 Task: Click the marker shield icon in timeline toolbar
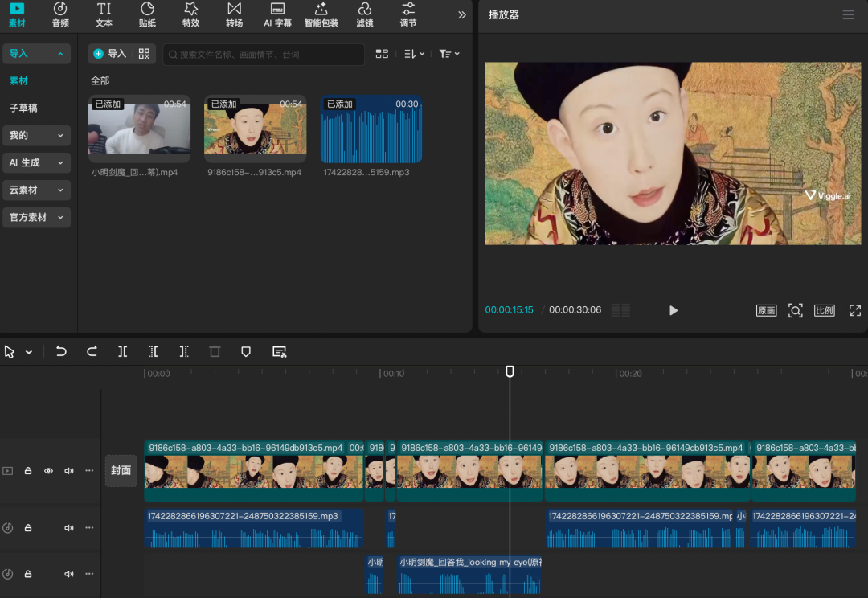click(246, 352)
